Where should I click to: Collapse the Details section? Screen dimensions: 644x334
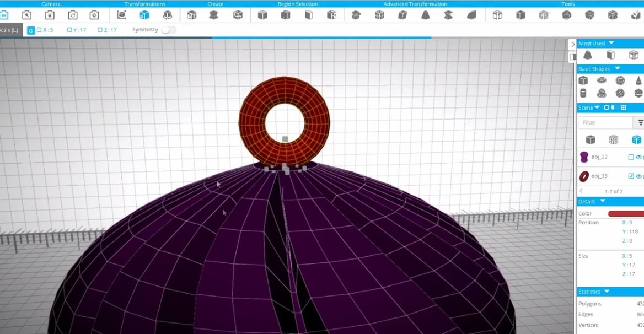click(603, 201)
